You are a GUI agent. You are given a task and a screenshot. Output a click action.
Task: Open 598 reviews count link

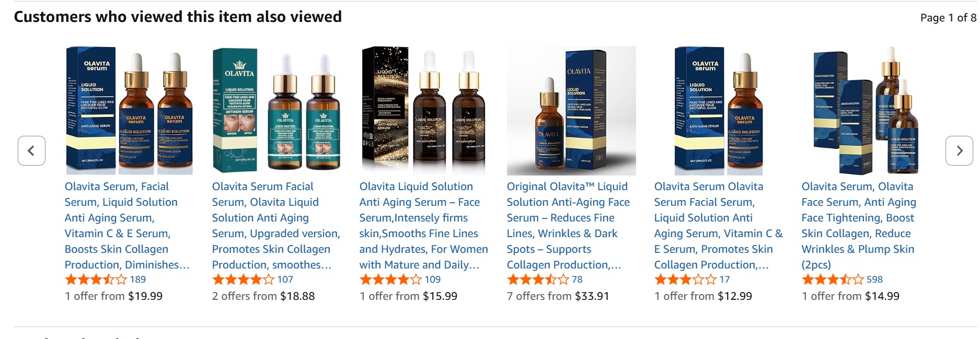click(874, 279)
